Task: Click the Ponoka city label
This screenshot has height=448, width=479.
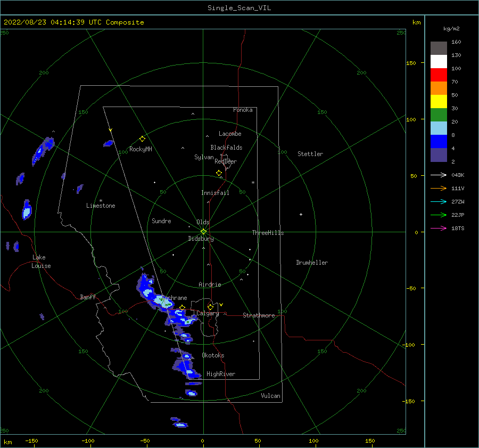Action: point(243,110)
